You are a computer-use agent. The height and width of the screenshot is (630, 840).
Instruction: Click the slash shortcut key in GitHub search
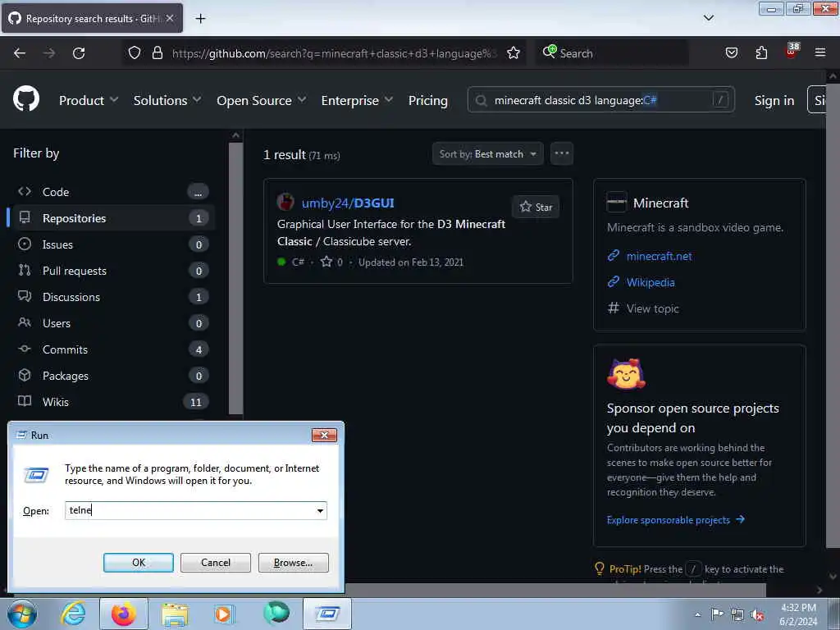click(x=720, y=99)
